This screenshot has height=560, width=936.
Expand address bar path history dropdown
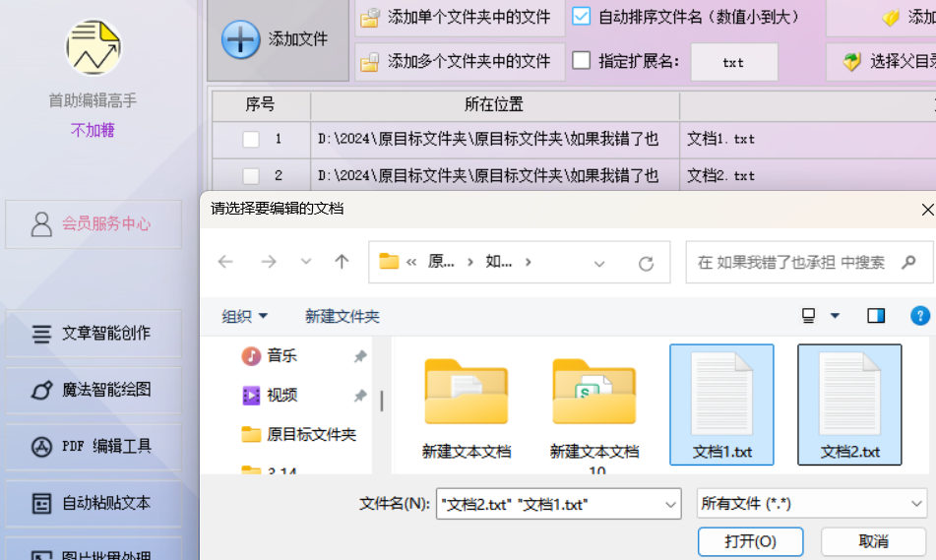click(x=599, y=264)
